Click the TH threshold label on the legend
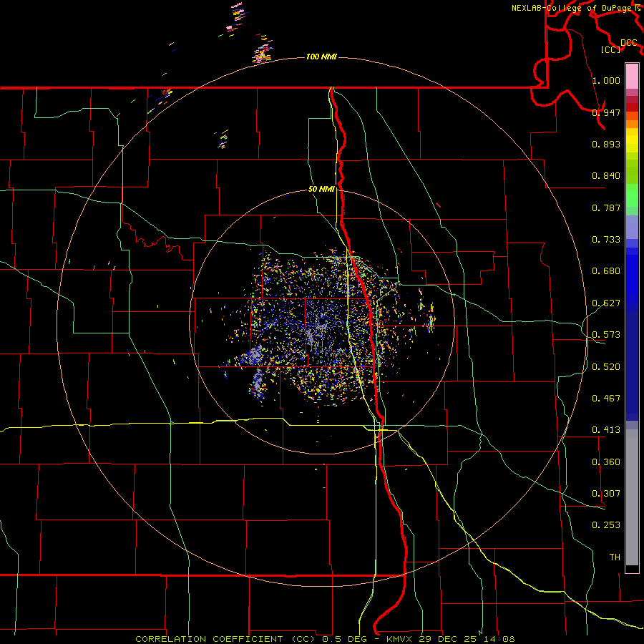644x644 pixels. pos(615,557)
